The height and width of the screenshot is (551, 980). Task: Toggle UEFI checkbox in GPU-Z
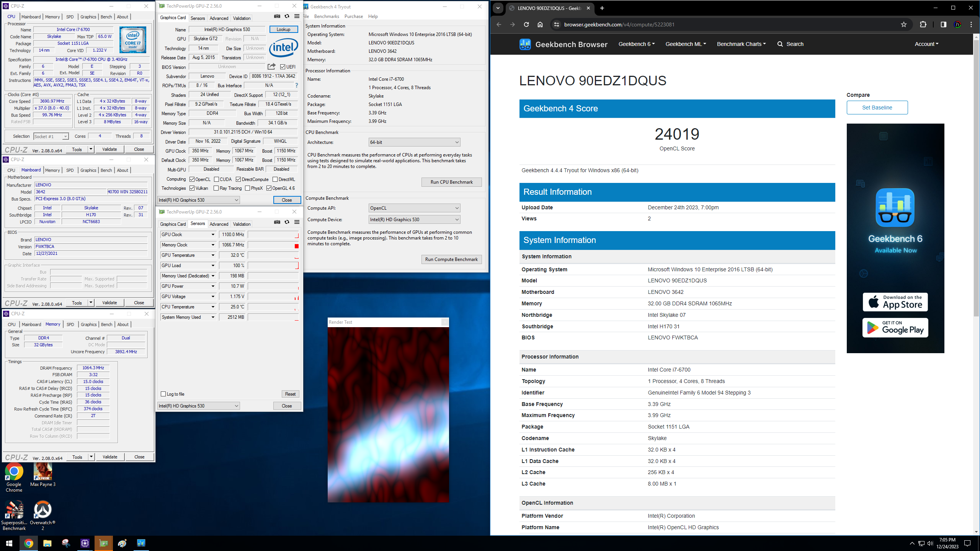click(283, 67)
